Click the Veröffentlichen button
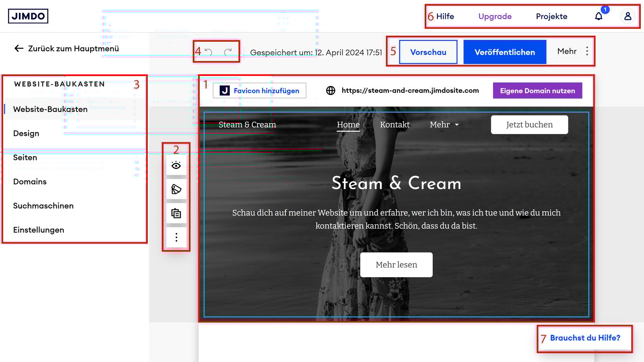Screen dimensions: 644x362 [504, 52]
